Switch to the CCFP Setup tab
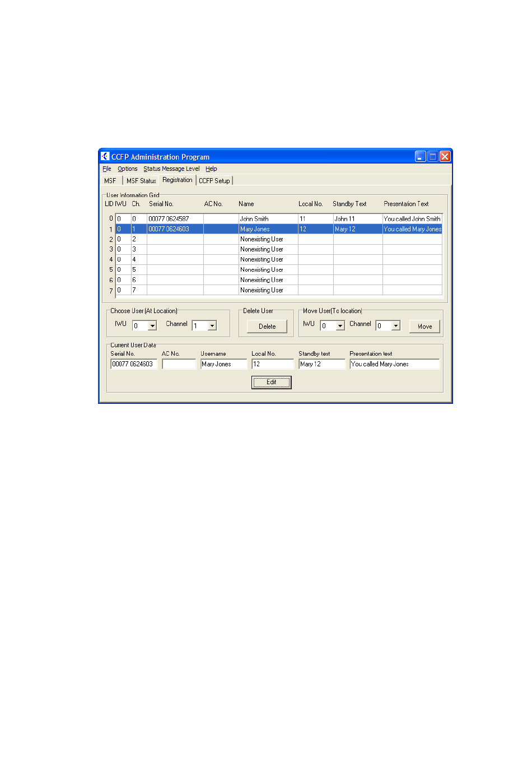532x783 pixels. coord(214,181)
